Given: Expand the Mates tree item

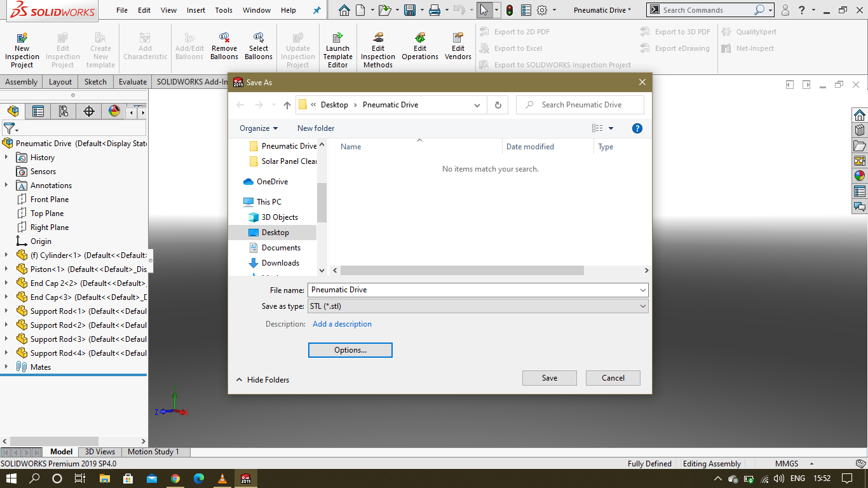Looking at the screenshot, I should click(x=5, y=367).
